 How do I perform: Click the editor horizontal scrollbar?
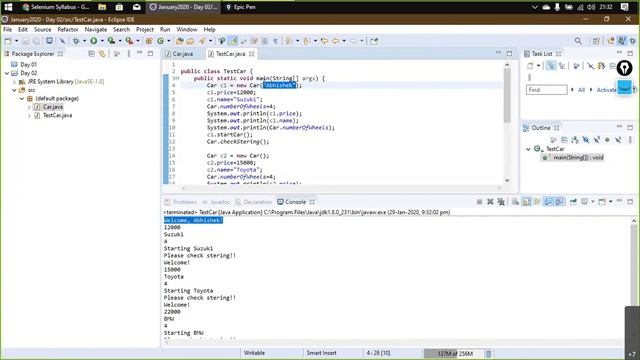341,188
